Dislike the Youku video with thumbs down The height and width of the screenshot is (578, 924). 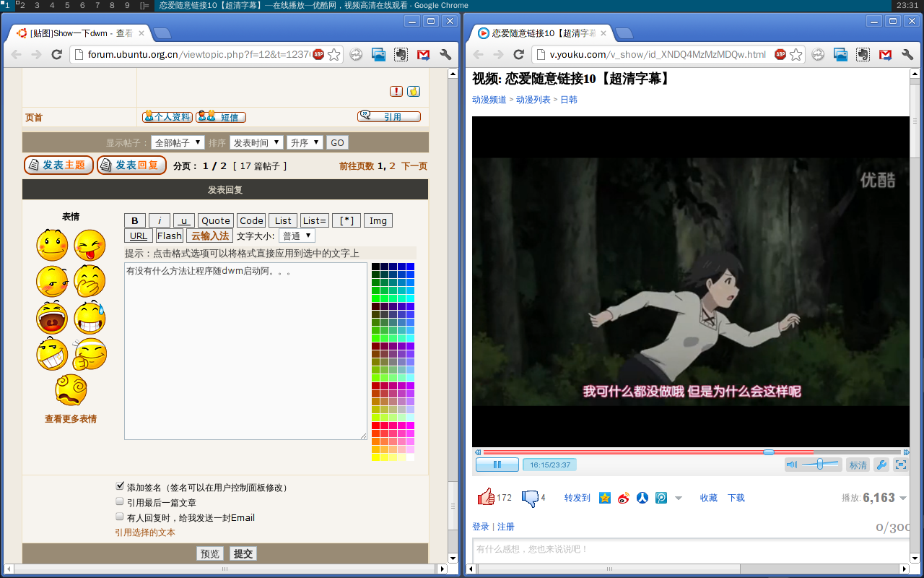pyautogui.click(x=531, y=498)
